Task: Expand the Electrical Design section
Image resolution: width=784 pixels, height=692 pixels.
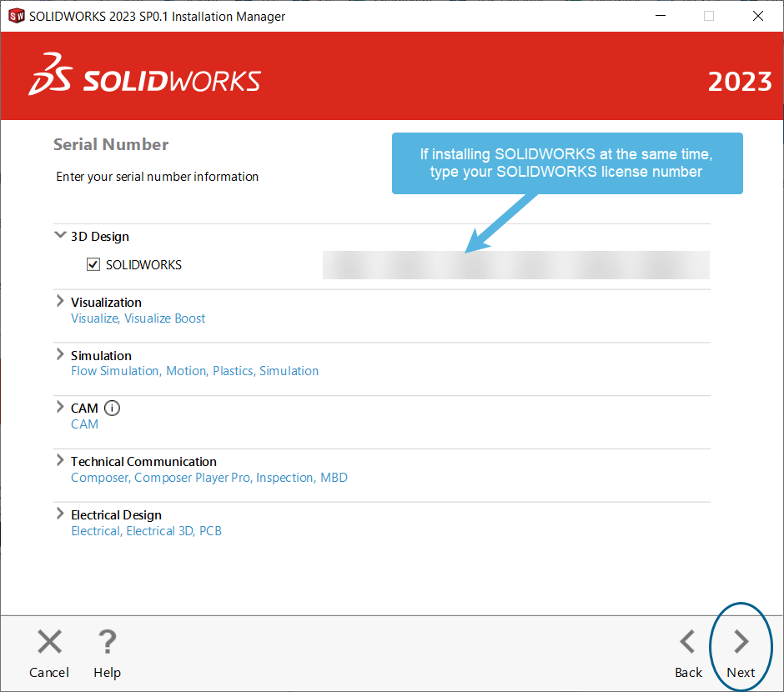Action: pos(60,514)
